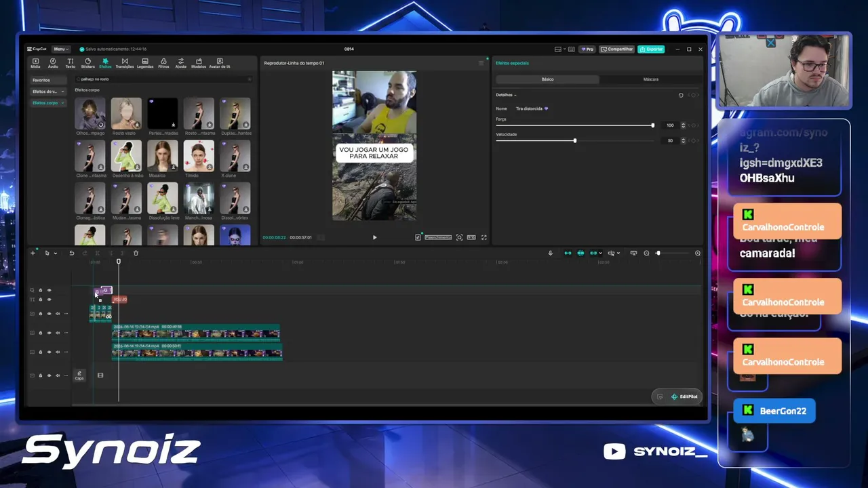This screenshot has width=868, height=488.
Task: Open the Transições panel
Action: (x=125, y=63)
